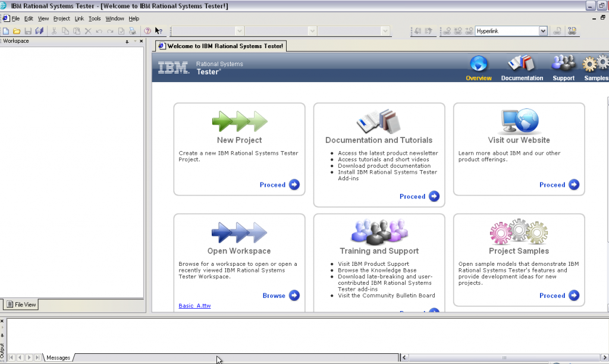Click the New Project green arrows icon

(x=239, y=121)
